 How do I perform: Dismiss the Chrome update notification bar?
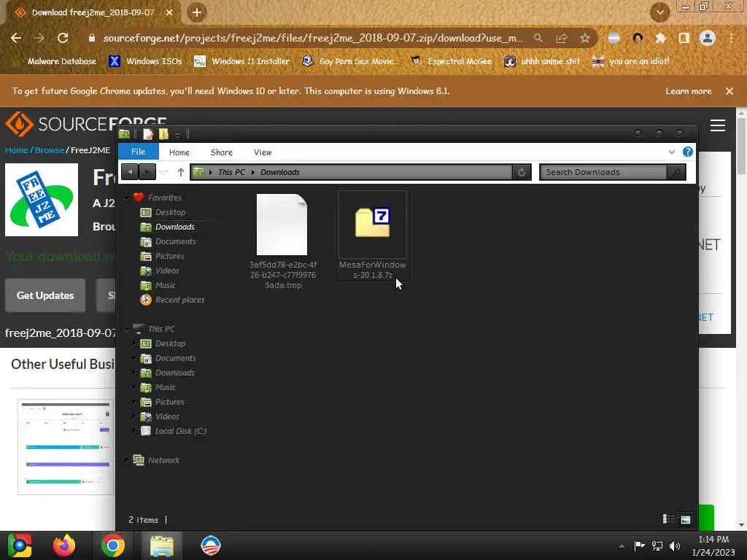tap(729, 91)
